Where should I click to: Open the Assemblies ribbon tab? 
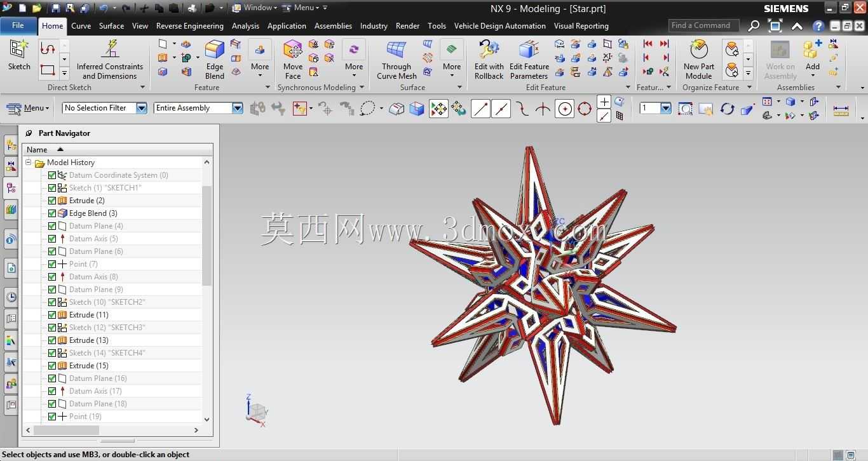pos(333,26)
